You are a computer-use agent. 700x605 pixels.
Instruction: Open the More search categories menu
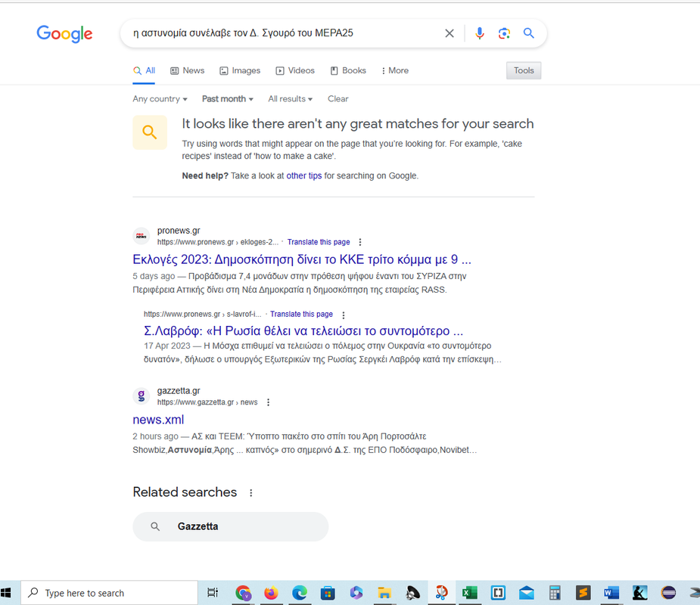click(395, 70)
